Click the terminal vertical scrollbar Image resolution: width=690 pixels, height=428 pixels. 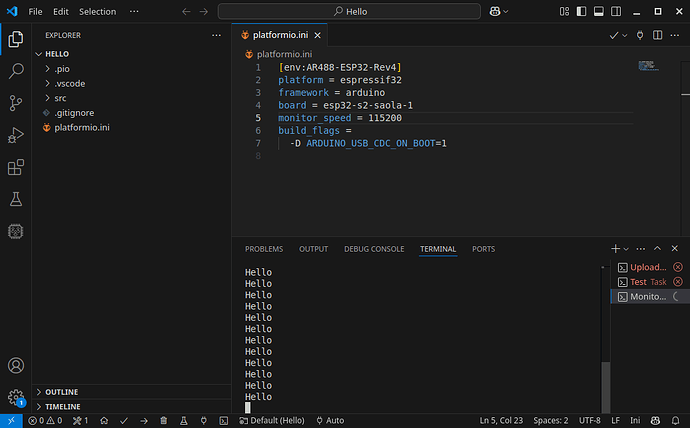coord(606,387)
